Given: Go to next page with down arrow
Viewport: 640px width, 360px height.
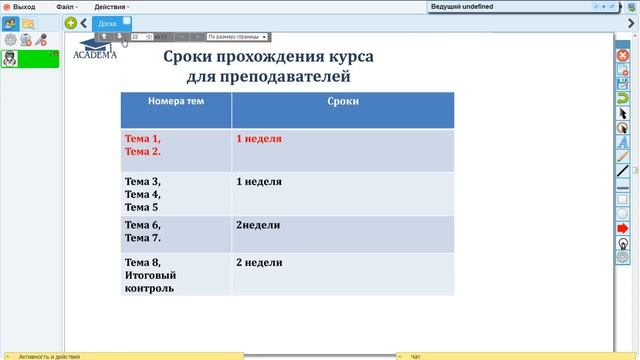Looking at the screenshot, I should (119, 37).
